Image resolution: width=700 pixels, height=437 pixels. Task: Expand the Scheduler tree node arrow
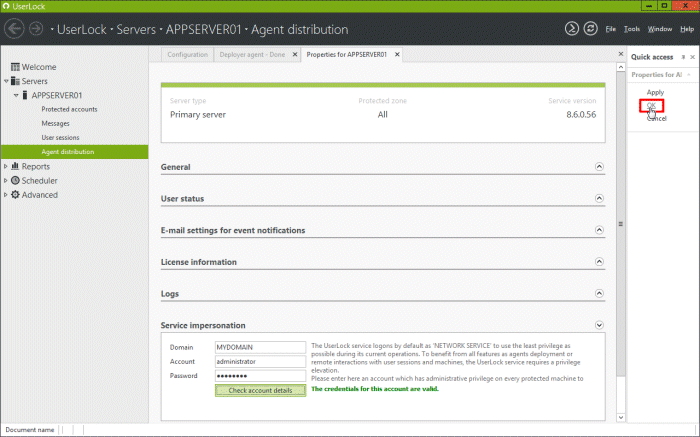click(x=6, y=181)
